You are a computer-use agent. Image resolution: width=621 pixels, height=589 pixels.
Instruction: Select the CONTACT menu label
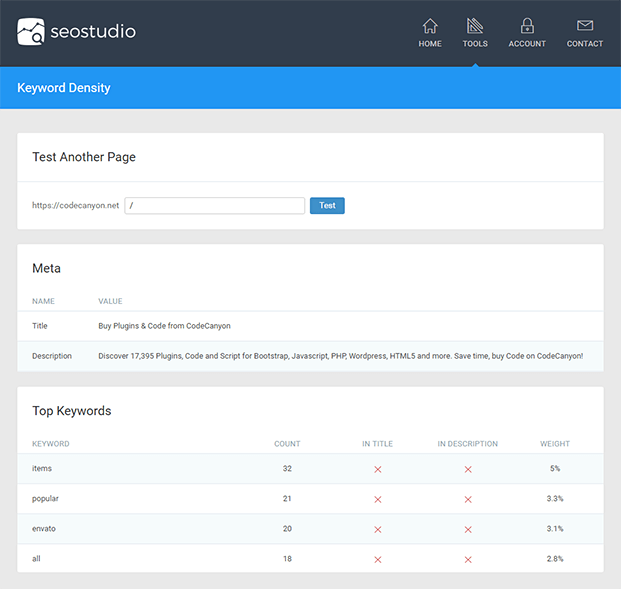click(585, 44)
